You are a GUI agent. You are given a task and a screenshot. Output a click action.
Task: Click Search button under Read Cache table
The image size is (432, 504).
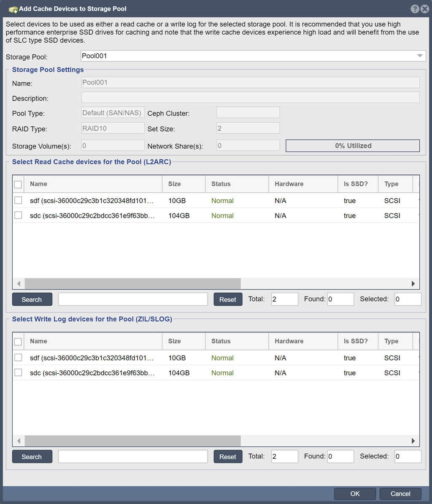32,299
